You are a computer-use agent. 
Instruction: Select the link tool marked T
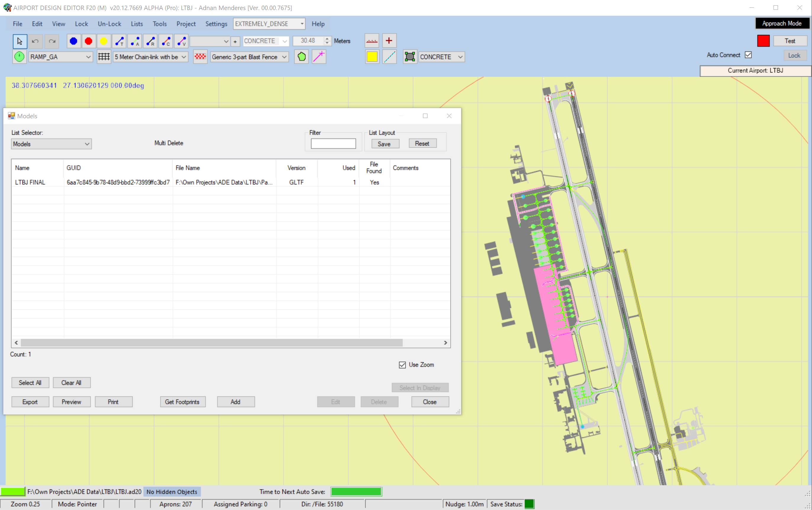(119, 41)
